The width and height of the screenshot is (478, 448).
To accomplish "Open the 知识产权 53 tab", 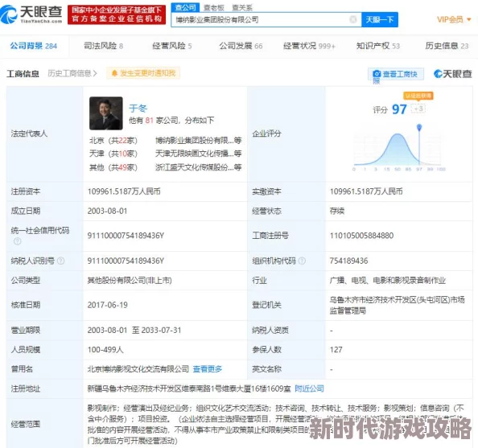I will (378, 46).
